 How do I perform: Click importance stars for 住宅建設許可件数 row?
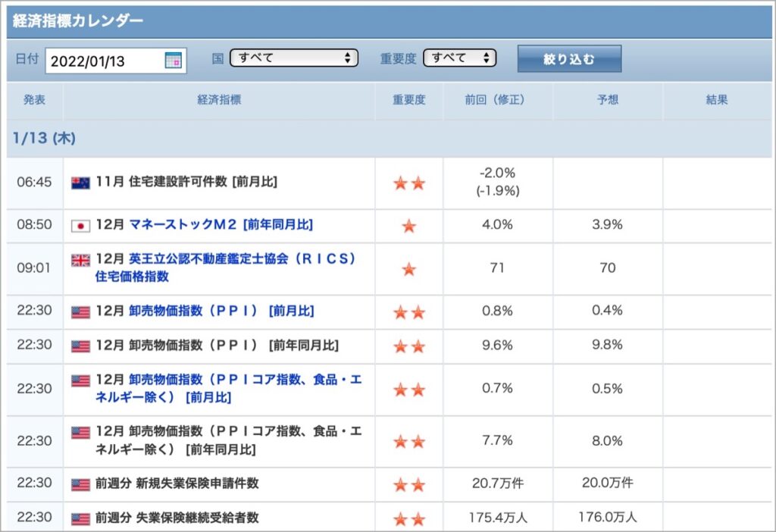pyautogui.click(x=409, y=183)
